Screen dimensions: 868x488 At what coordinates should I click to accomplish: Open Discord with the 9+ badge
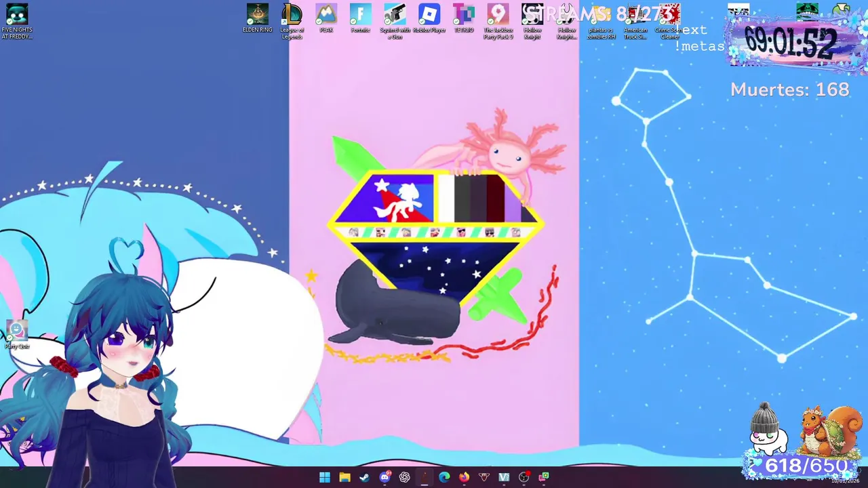pos(384,477)
